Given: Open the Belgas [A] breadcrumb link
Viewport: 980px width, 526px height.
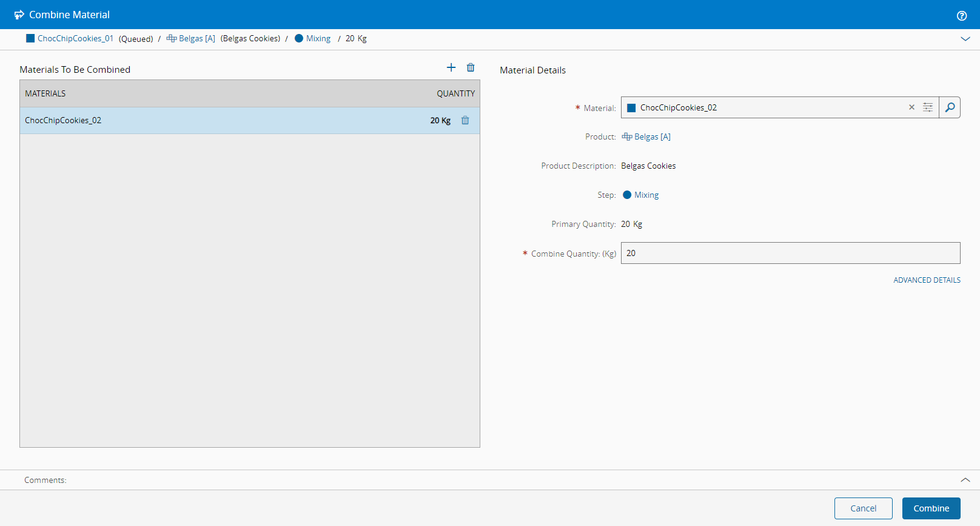Looking at the screenshot, I should 196,38.
